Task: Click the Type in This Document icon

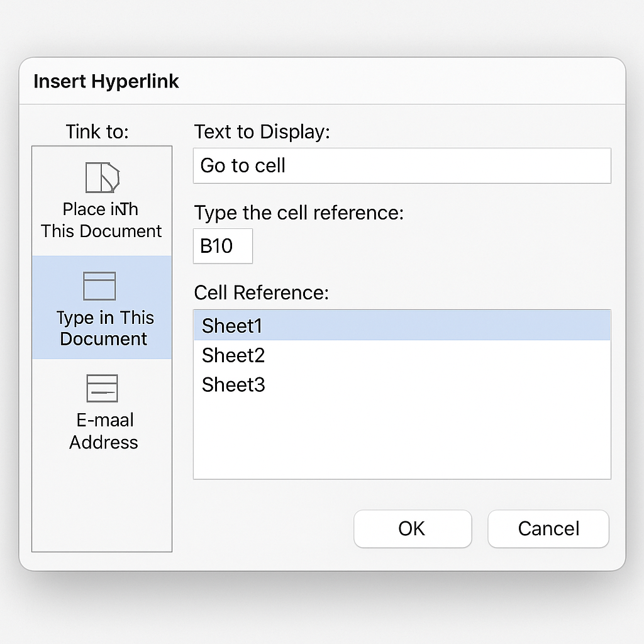Action: pos(100,286)
